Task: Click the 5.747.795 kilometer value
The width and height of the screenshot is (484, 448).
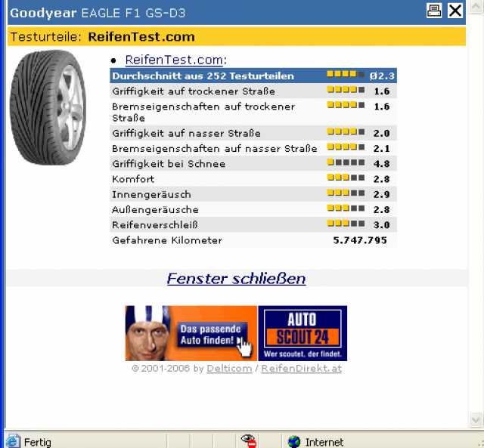Action: coord(360,240)
